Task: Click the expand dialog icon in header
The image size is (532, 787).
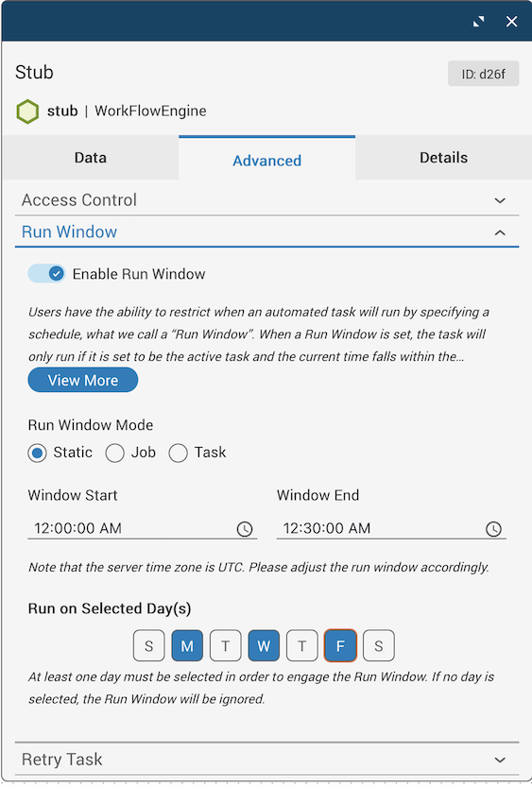Action: (479, 22)
